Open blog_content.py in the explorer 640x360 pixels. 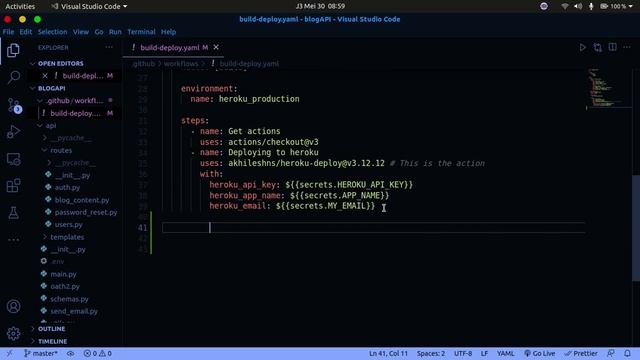[x=82, y=200]
